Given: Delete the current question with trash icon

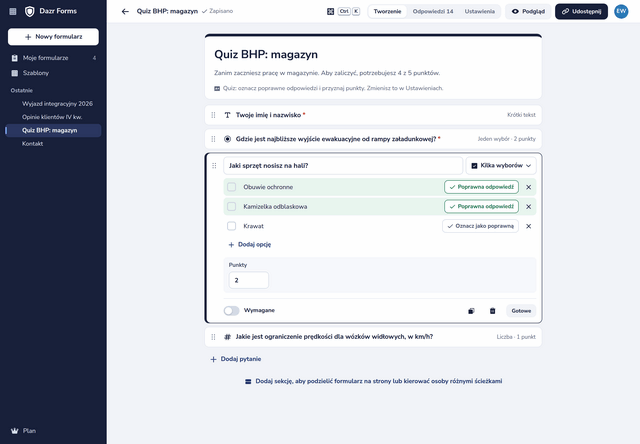Looking at the screenshot, I should point(492,311).
